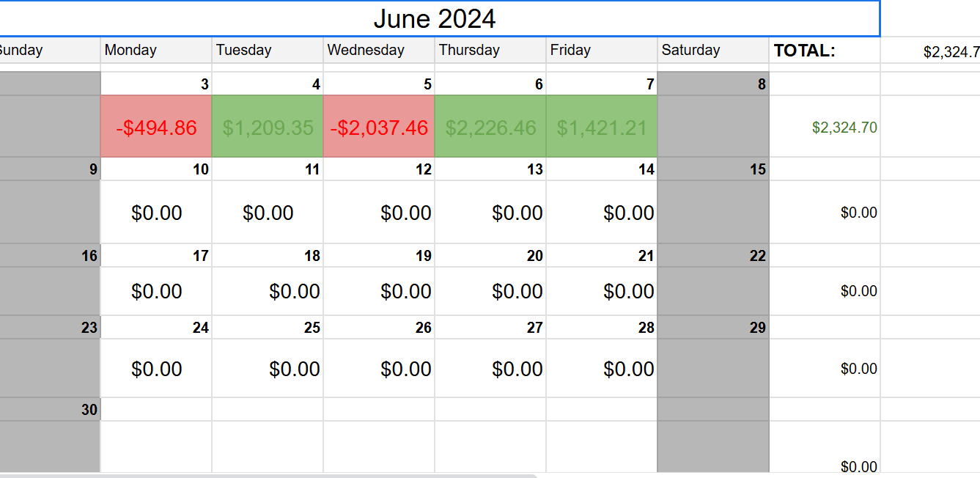Click the red -$494.86 cell
This screenshot has height=478, width=980.
tap(156, 128)
